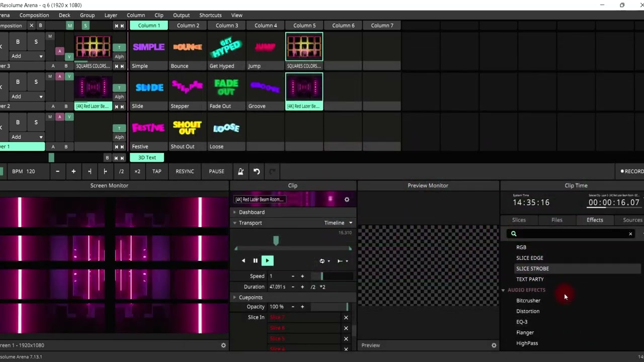Screen dimensions: 644x362
Task: Open the Timeline transport mode dropdown
Action: point(338,223)
